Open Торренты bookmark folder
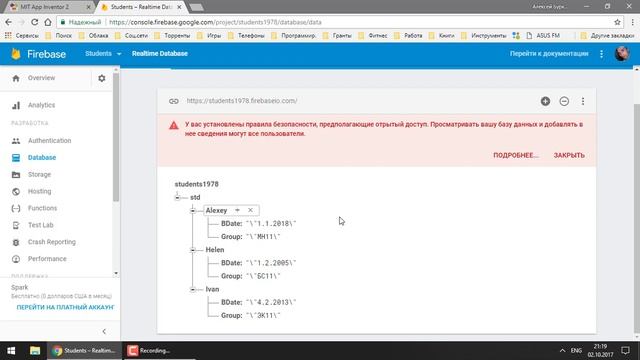 click(x=172, y=36)
